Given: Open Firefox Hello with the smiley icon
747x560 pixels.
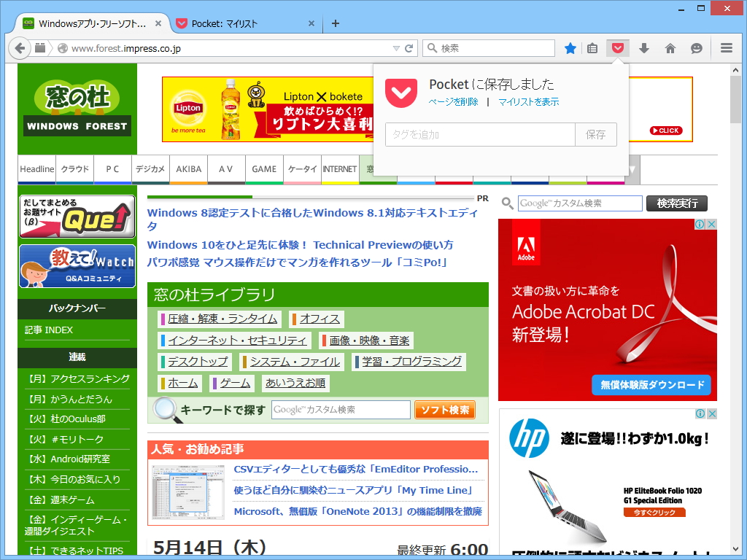Looking at the screenshot, I should click(x=696, y=47).
